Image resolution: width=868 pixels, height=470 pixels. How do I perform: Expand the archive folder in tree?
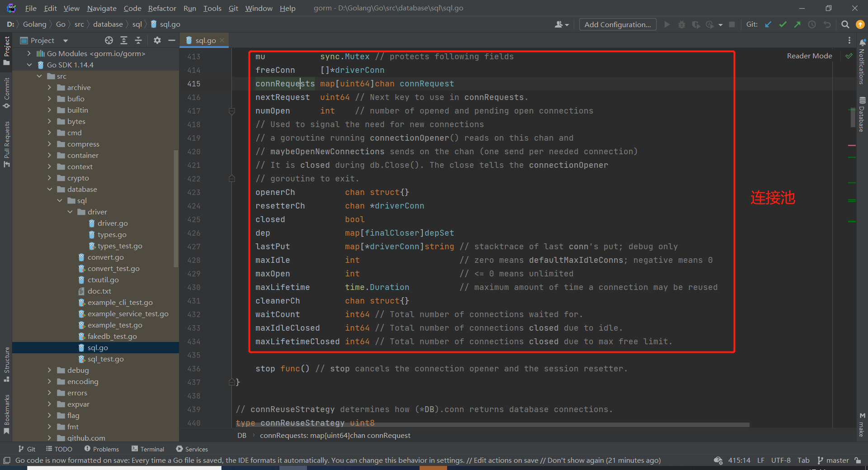tap(50, 87)
